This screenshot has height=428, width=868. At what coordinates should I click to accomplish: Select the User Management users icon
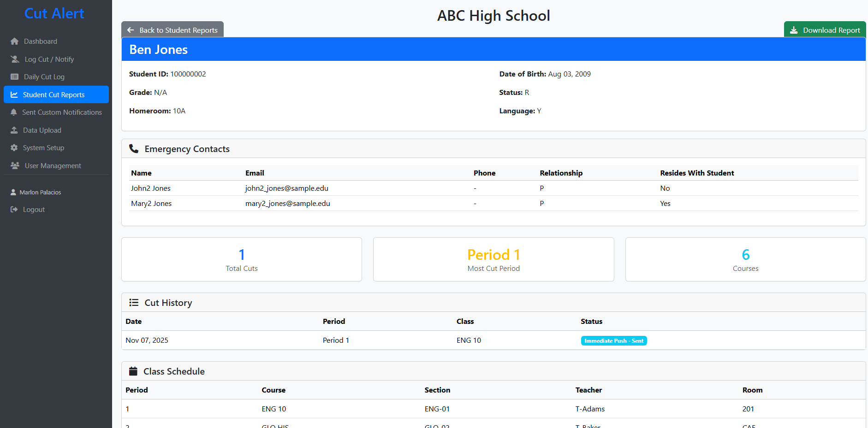(14, 165)
